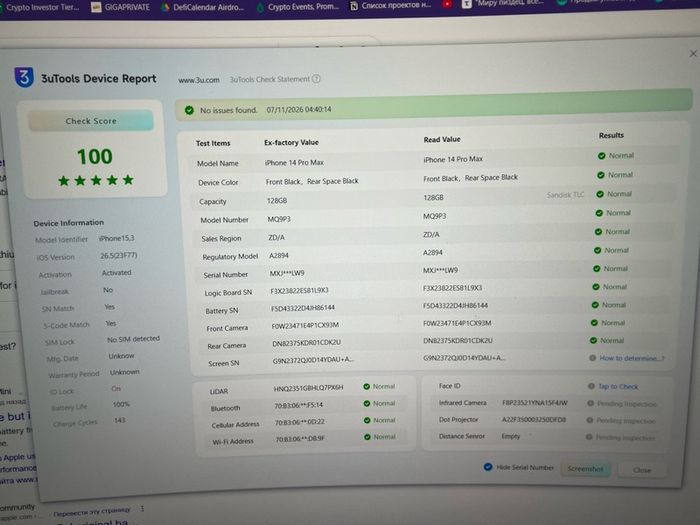Click Tap to Check for Face ID
This screenshot has width=700, height=525.
coord(618,386)
